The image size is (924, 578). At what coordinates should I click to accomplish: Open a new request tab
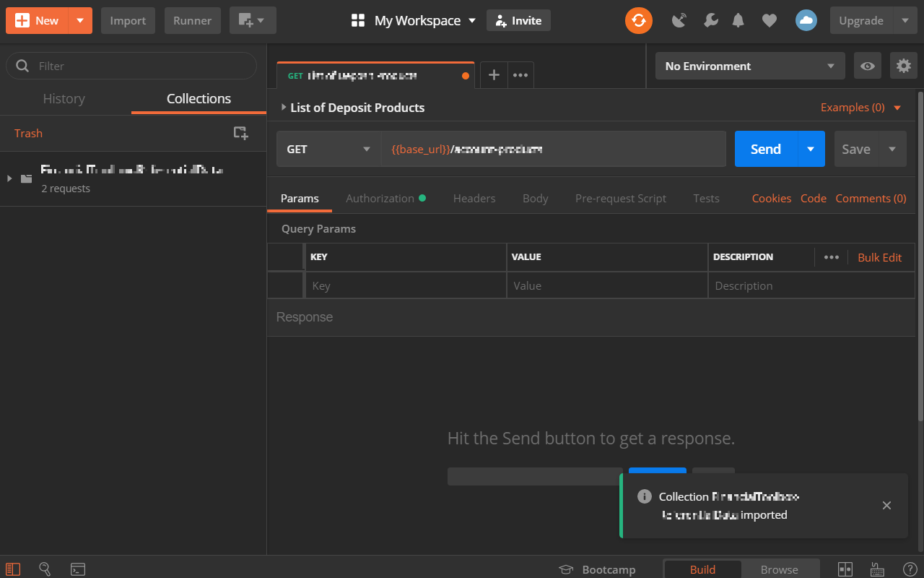494,75
